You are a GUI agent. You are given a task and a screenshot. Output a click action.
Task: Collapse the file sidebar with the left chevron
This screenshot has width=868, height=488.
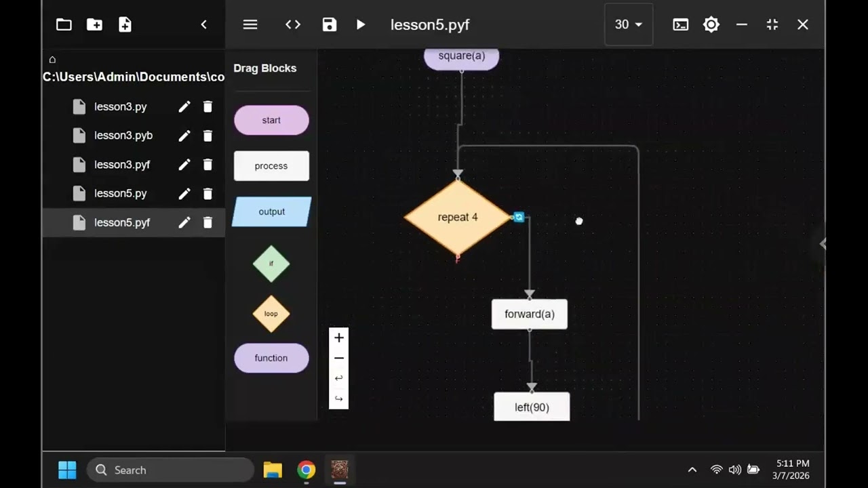203,24
